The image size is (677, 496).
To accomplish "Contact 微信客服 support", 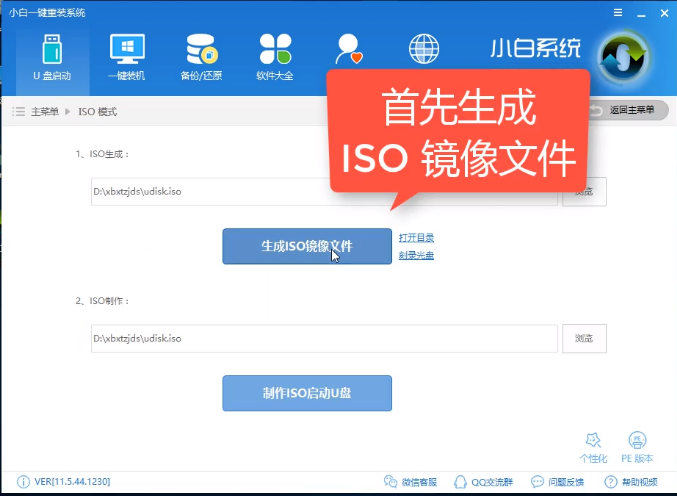I will click(410, 482).
